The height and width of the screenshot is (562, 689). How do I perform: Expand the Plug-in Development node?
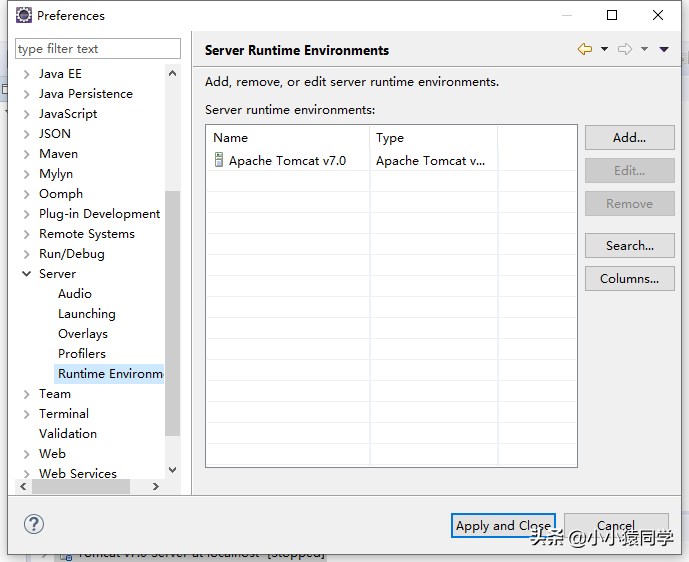tap(27, 214)
